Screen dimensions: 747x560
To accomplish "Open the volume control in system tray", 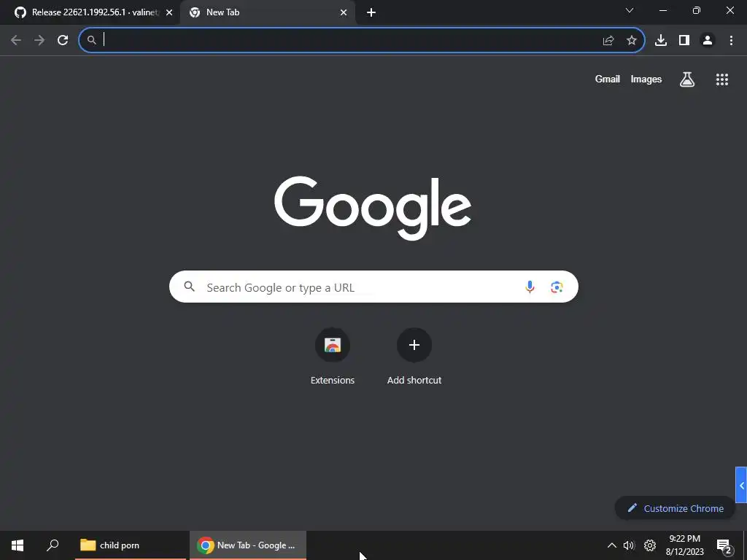I will 629,545.
